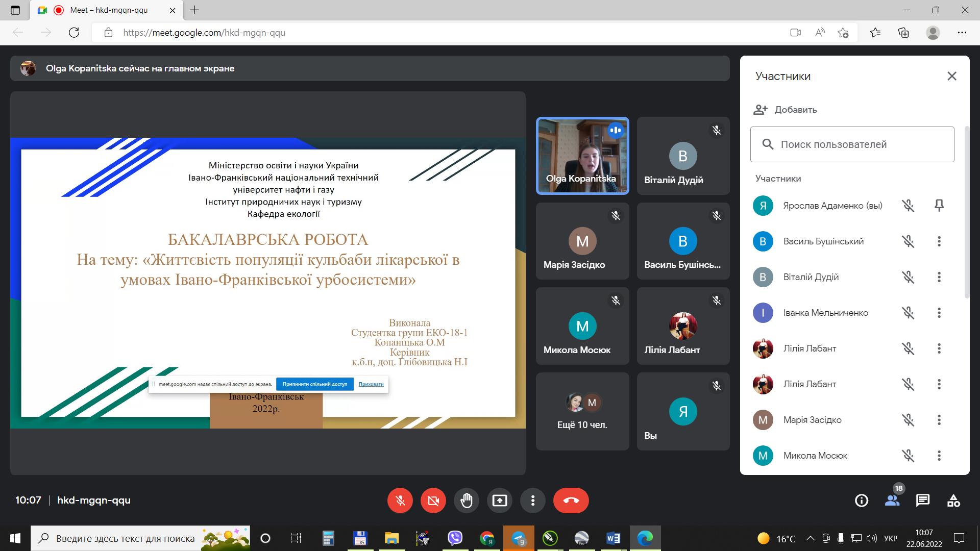
Task: Toggle pin for Ярослав Адаменко
Action: pyautogui.click(x=940, y=206)
